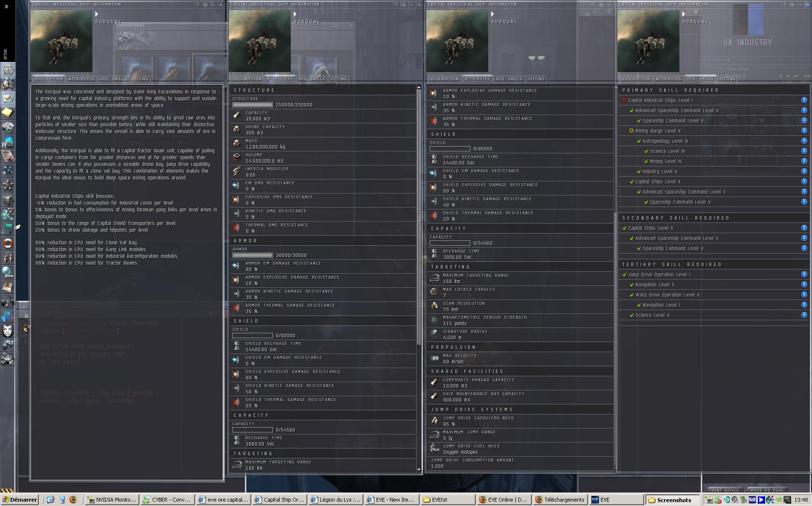Screen dimensions: 812x506
Task: Launch Internet Explorer from quick launch bar
Action: 50,500
